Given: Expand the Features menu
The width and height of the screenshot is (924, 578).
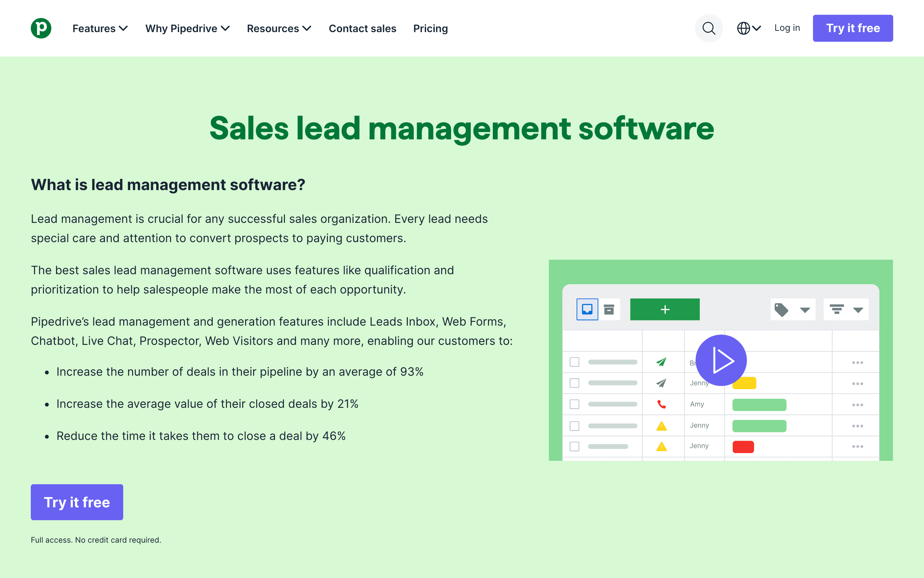Looking at the screenshot, I should (100, 28).
